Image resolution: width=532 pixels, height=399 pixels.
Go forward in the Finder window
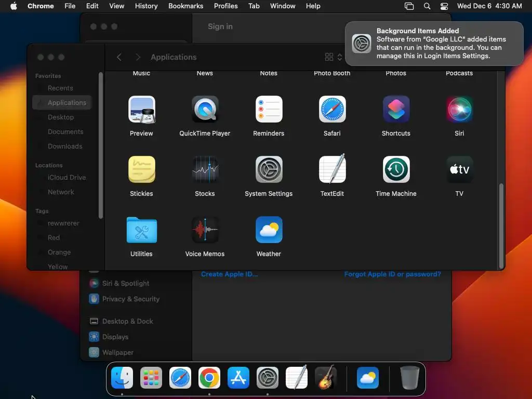pyautogui.click(x=138, y=57)
